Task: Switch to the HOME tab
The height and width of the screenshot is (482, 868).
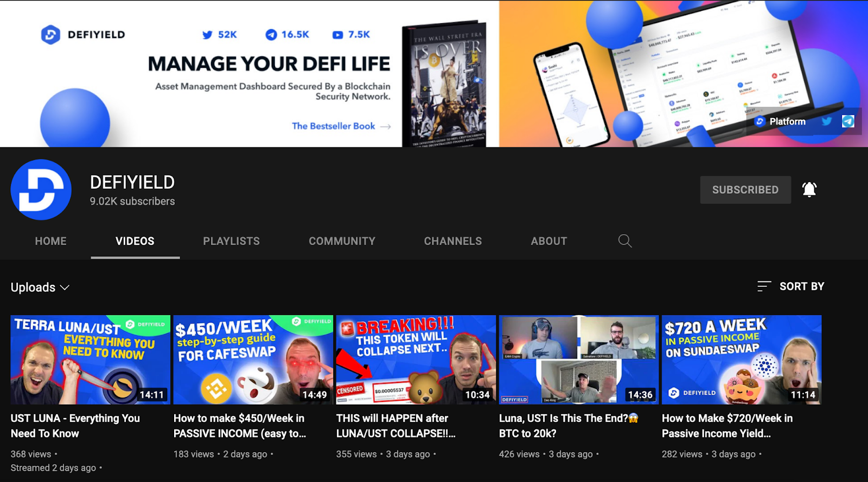Action: pos(50,241)
